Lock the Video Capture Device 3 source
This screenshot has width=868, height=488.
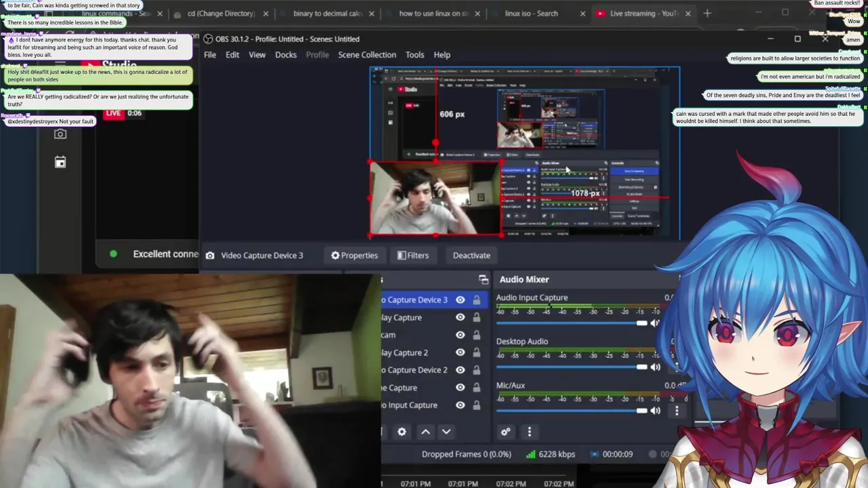tap(477, 300)
